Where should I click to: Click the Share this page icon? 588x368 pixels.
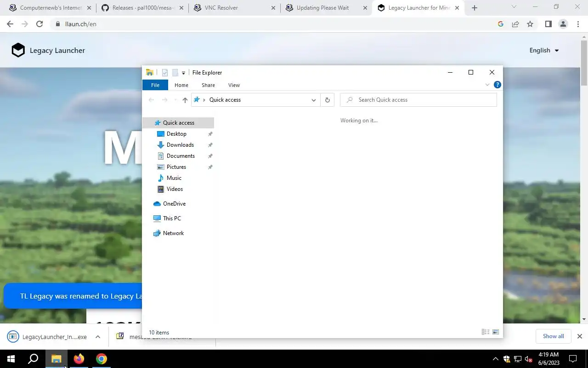pos(515,24)
